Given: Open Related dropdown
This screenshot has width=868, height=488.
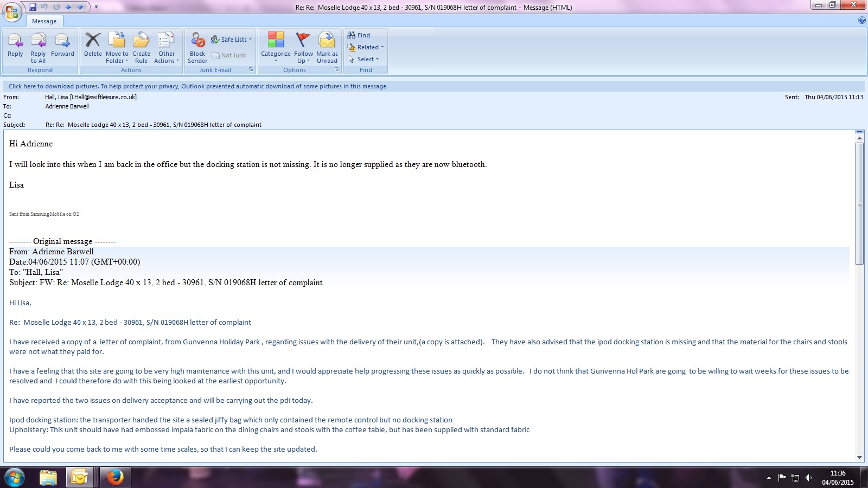Looking at the screenshot, I should (365, 47).
